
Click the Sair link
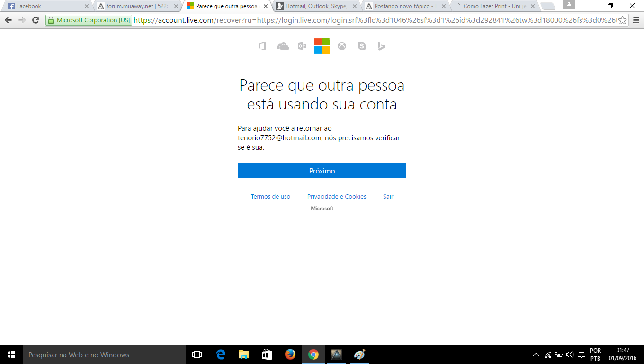click(x=388, y=196)
